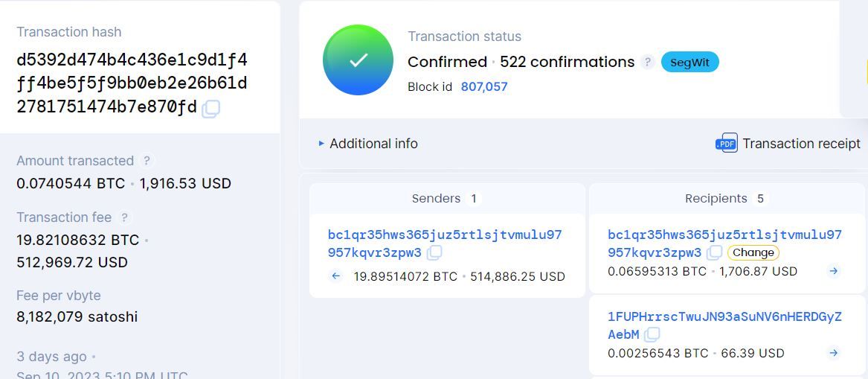Expand the Additional info section
Image resolution: width=868 pixels, height=379 pixels.
(x=369, y=143)
